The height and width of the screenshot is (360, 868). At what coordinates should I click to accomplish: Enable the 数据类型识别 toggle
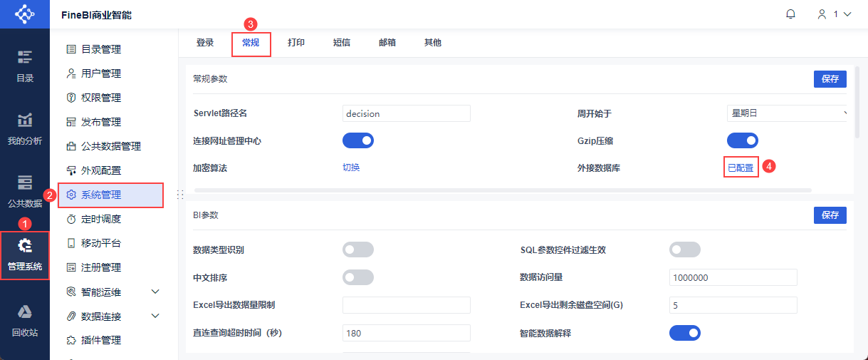[358, 250]
